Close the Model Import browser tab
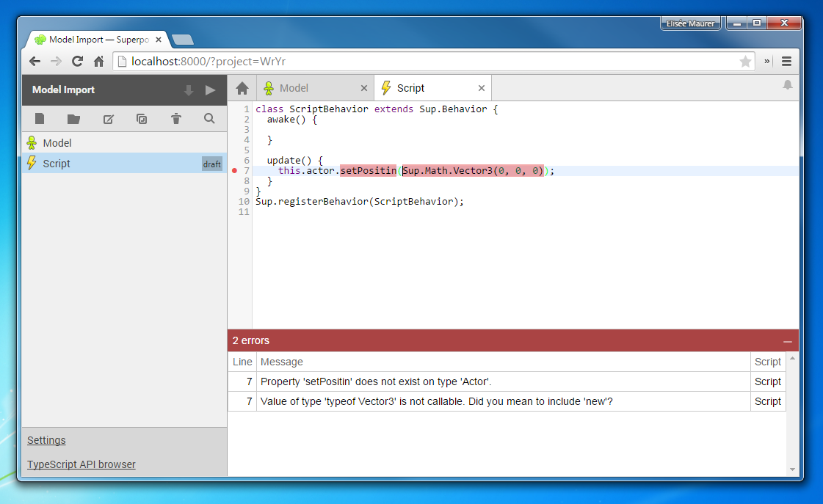Screen dimensions: 823x504 [159, 40]
